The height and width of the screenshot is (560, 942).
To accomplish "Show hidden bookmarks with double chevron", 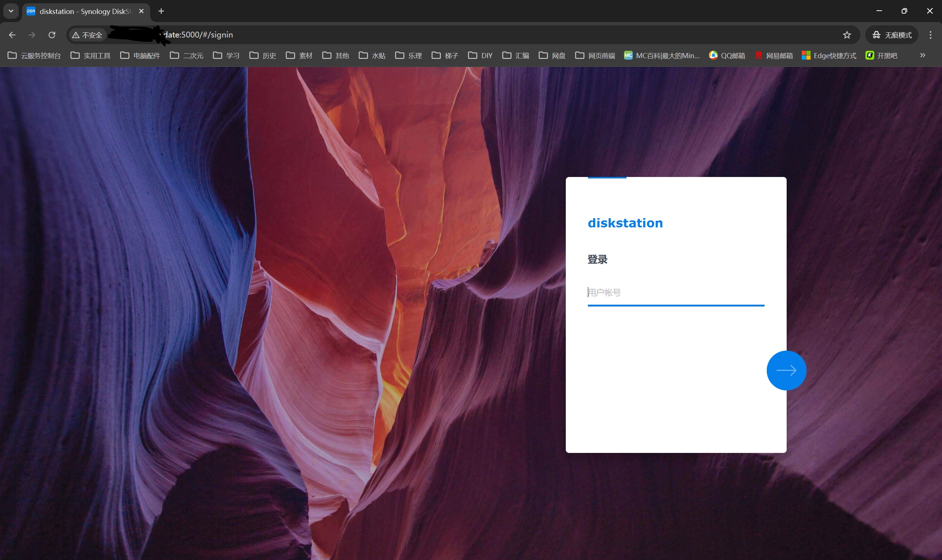I will pyautogui.click(x=922, y=55).
